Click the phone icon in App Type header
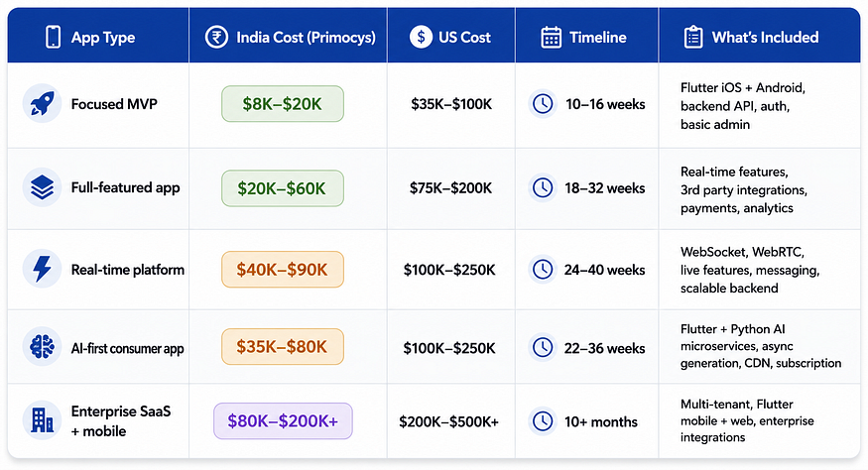This screenshot has height=470, width=868. click(54, 37)
